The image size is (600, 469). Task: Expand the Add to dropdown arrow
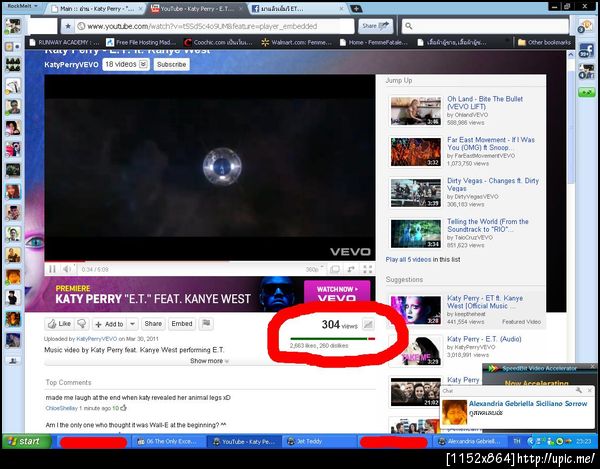click(132, 324)
